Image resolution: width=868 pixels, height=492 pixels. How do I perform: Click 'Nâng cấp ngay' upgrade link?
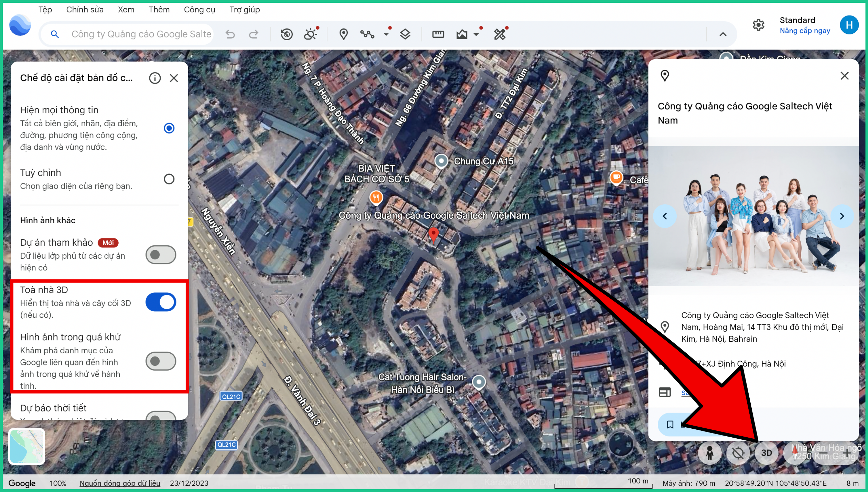(805, 31)
